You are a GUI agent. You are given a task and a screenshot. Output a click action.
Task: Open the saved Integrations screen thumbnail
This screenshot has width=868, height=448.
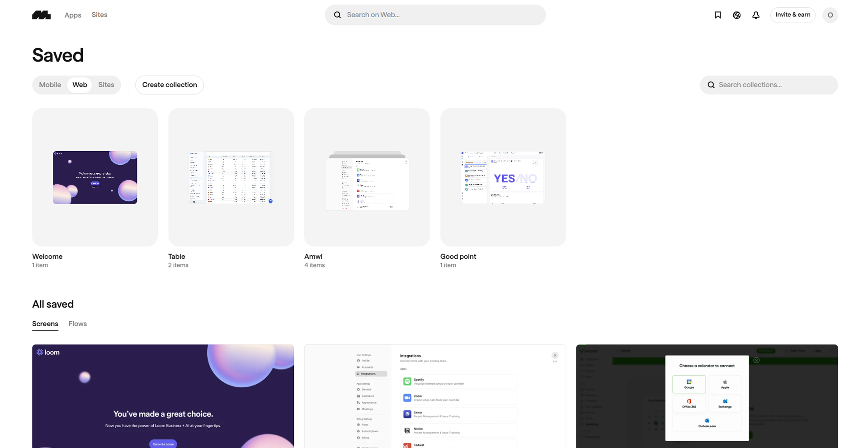(x=435, y=396)
